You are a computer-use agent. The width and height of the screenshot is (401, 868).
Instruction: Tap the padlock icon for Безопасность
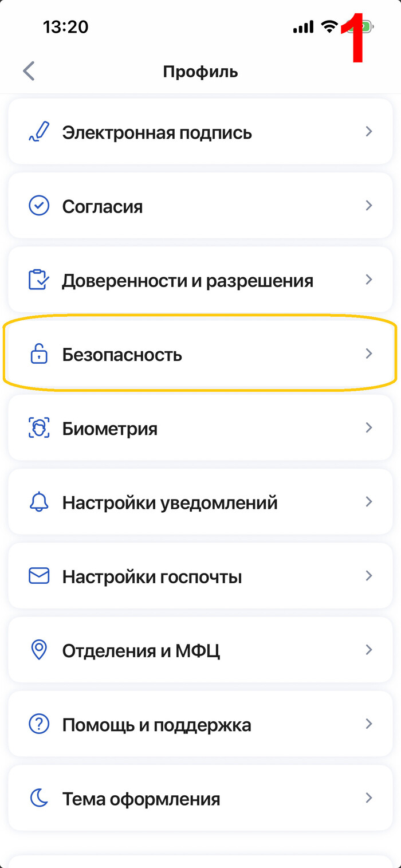(x=38, y=355)
